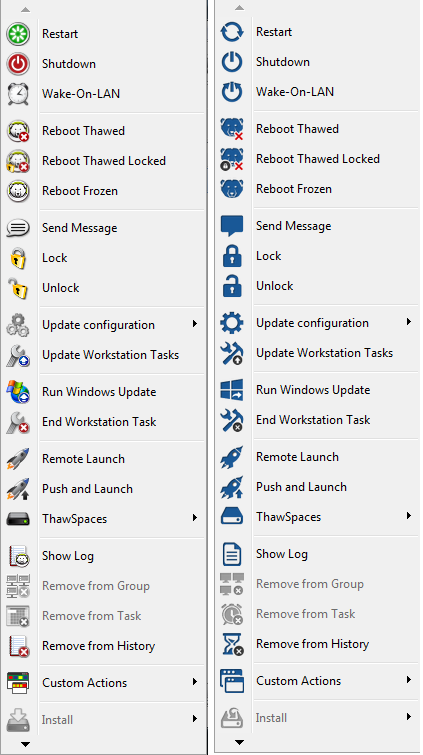Image resolution: width=423 pixels, height=755 pixels.
Task: Click the up scroll arrow atop left menu
Action: tap(26, 10)
